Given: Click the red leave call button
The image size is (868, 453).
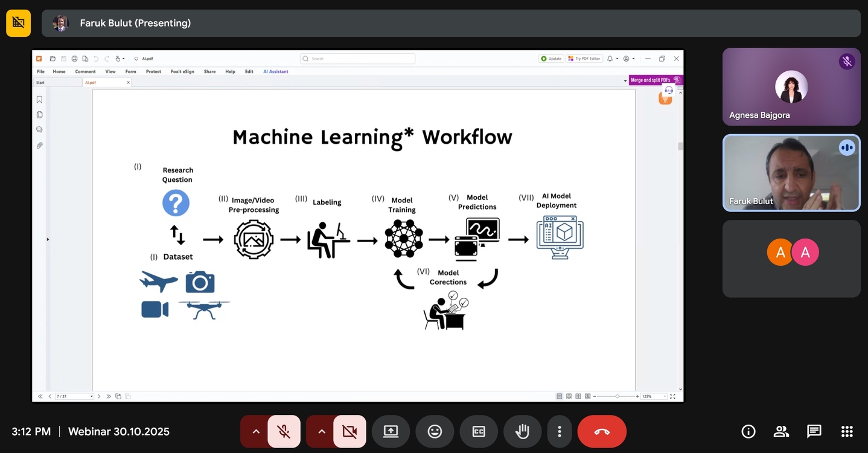Looking at the screenshot, I should (x=601, y=431).
